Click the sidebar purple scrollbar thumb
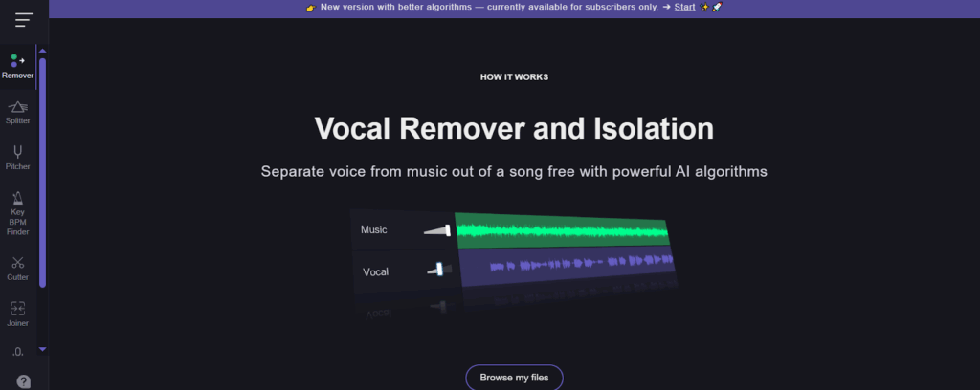Viewport: 980px width, 390px height. click(x=42, y=173)
